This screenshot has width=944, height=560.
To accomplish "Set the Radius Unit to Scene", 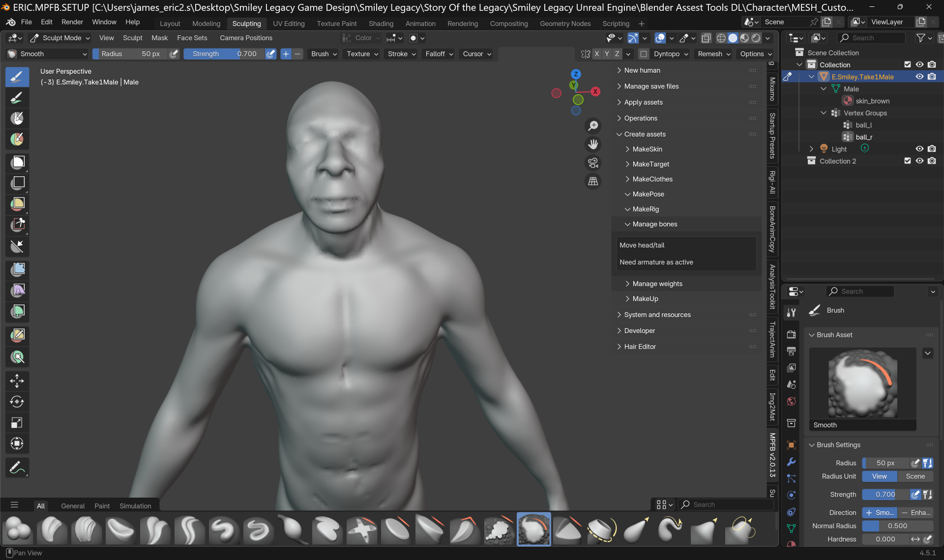I will coord(915,476).
